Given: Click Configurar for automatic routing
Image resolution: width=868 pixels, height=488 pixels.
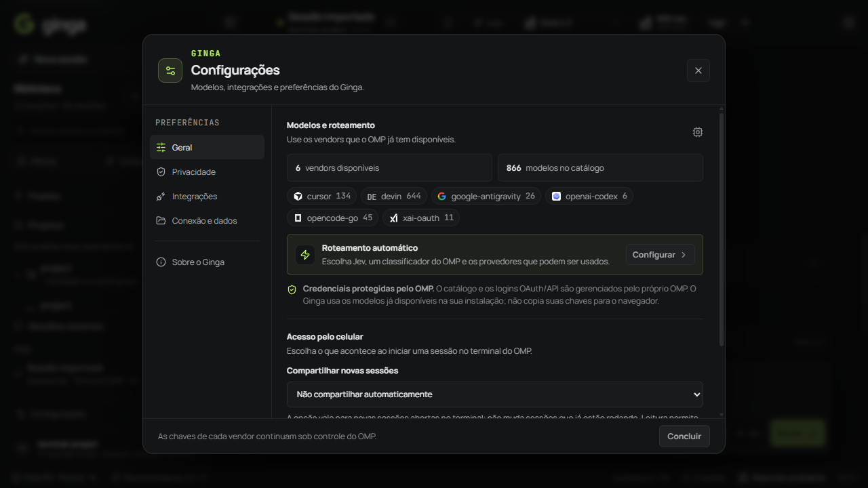Looking at the screenshot, I should pyautogui.click(x=660, y=255).
